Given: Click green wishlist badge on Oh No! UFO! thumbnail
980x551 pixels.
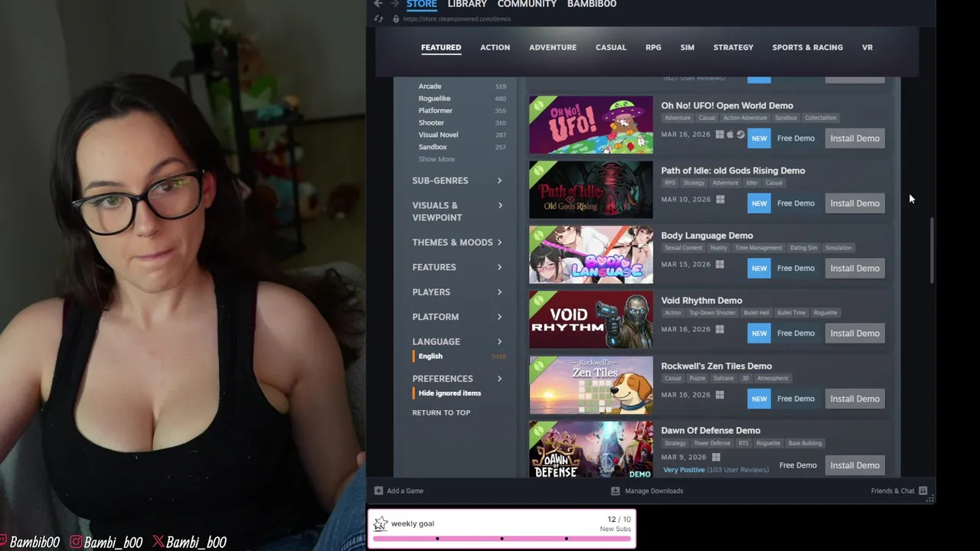Looking at the screenshot, I should 540,106.
